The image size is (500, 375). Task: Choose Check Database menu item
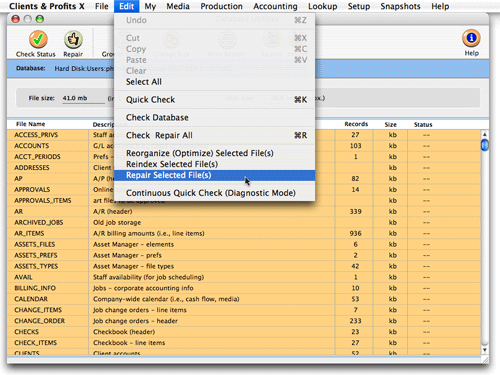pyautogui.click(x=215, y=118)
